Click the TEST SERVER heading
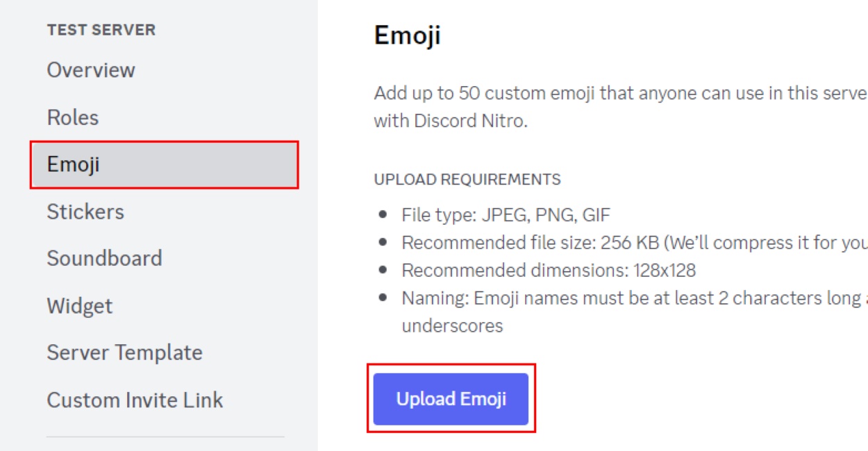This screenshot has width=868, height=451. [x=103, y=30]
